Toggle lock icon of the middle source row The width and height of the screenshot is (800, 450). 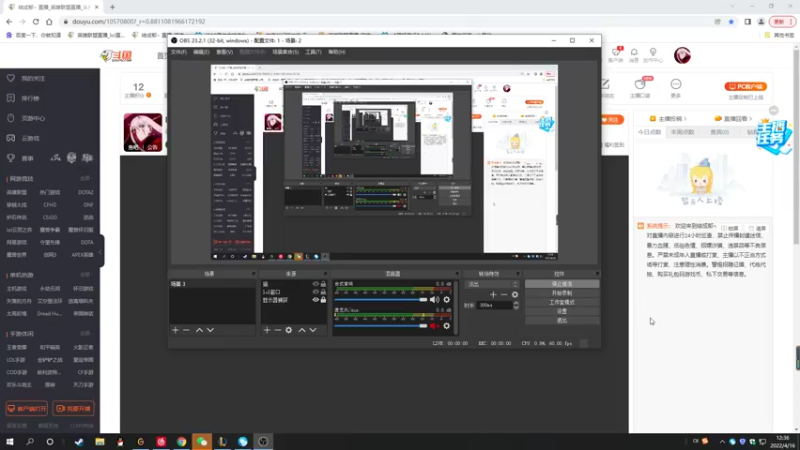tap(323, 292)
